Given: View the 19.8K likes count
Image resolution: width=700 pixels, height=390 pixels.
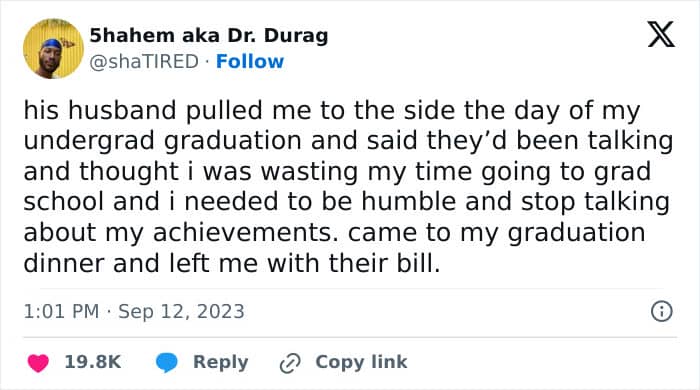Looking at the screenshot, I should (93, 362).
